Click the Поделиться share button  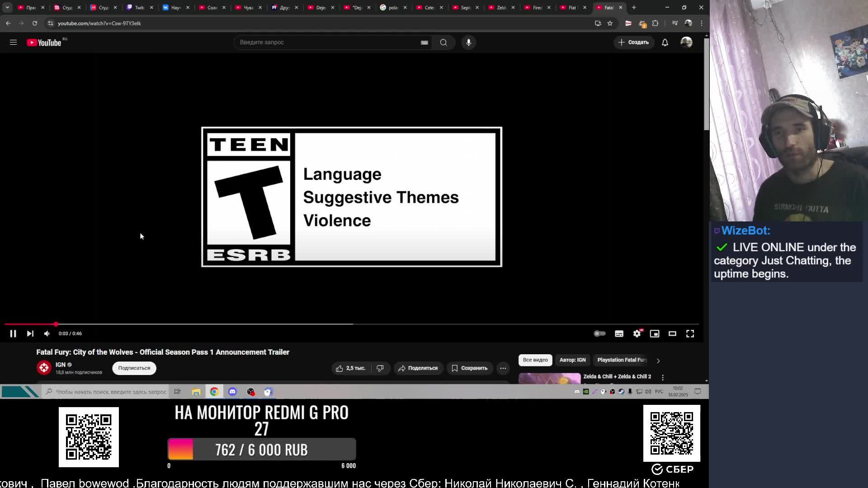pos(418,368)
